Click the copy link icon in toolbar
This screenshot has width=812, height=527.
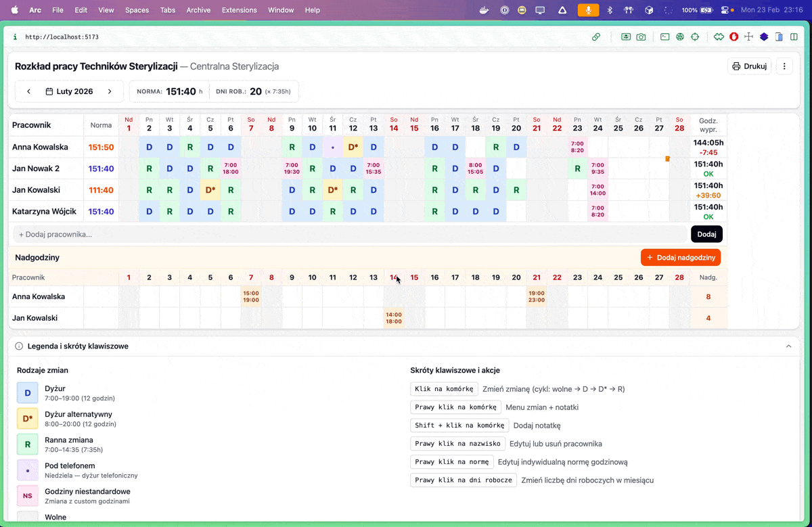(x=596, y=37)
